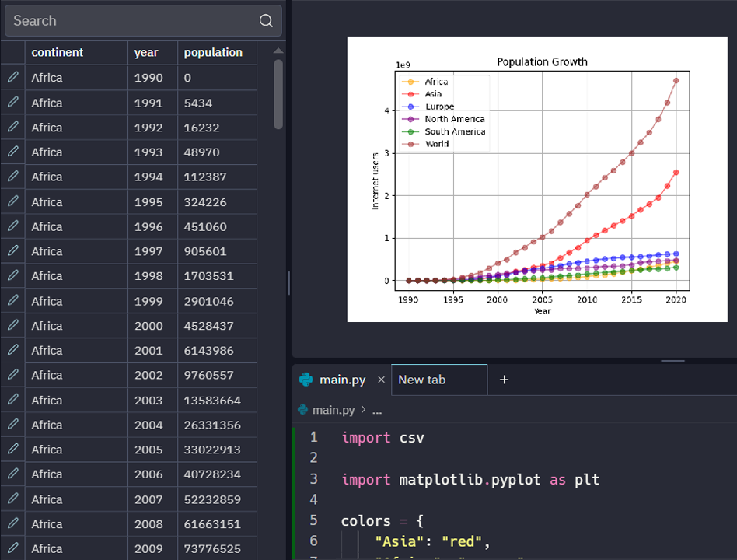The width and height of the screenshot is (737, 560).
Task: Edit the Africa 2009 row
Action: click(12, 548)
